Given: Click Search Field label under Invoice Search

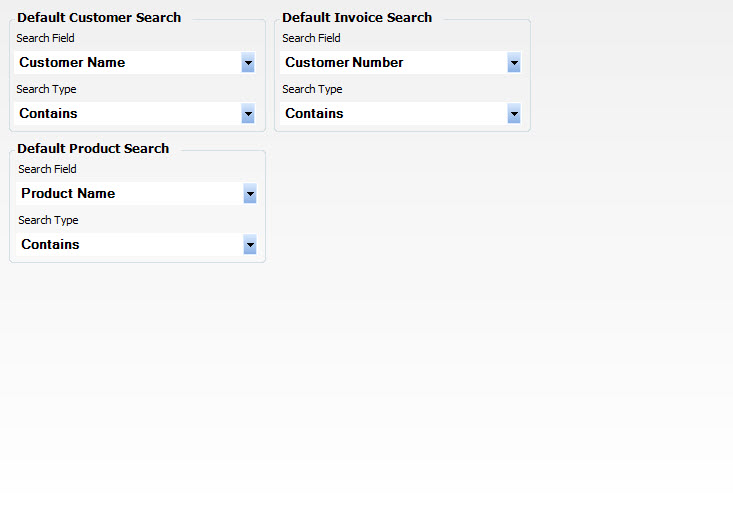Looking at the screenshot, I should coord(311,38).
